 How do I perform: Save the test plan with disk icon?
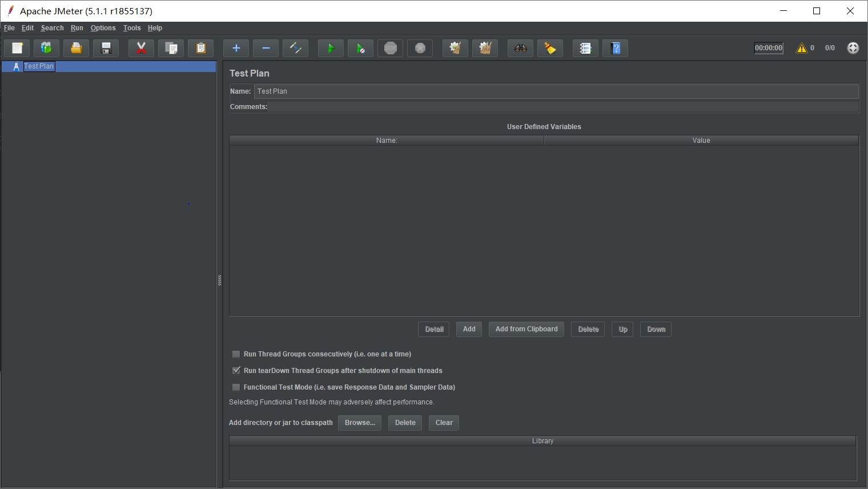[x=106, y=48]
